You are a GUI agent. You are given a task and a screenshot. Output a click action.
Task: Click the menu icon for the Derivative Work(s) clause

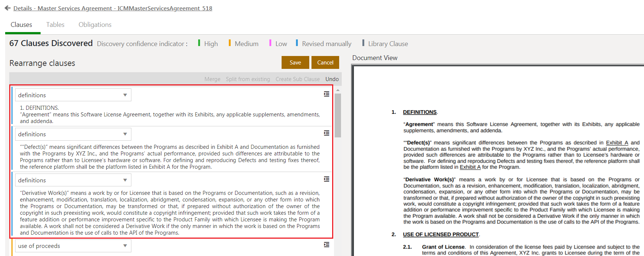point(327,179)
